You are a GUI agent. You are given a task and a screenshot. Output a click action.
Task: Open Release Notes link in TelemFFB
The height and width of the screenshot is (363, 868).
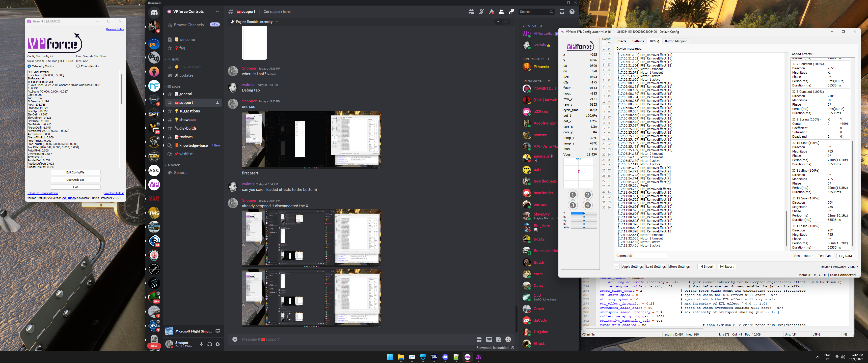coord(115,29)
